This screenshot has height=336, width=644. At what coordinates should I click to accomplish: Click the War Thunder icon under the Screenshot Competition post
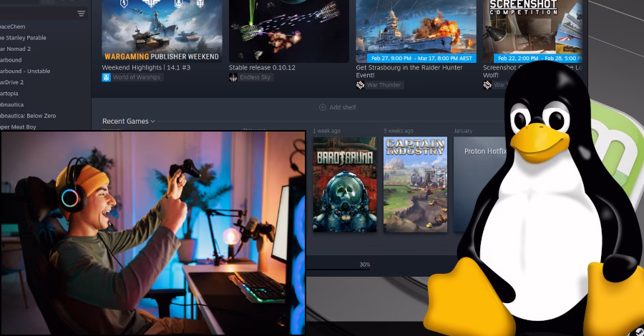[x=487, y=85]
